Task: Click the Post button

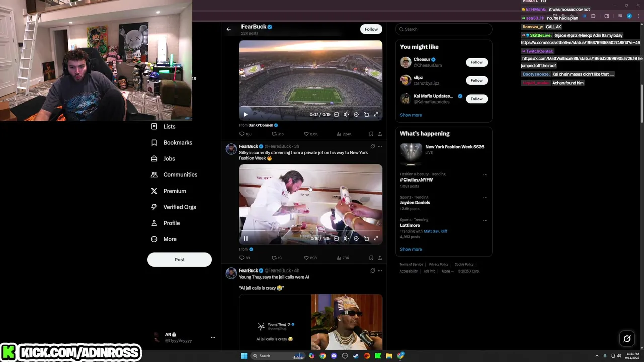Action: coord(180,260)
